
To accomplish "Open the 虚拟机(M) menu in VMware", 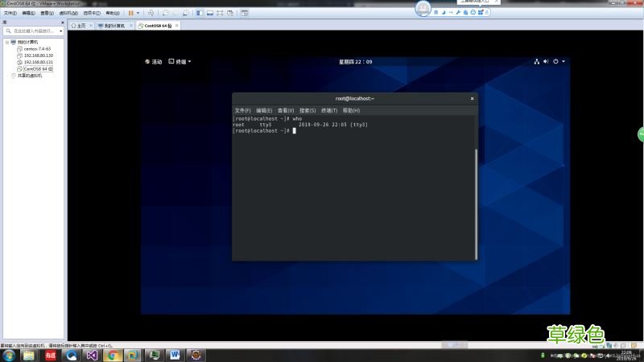I will tap(68, 13).
